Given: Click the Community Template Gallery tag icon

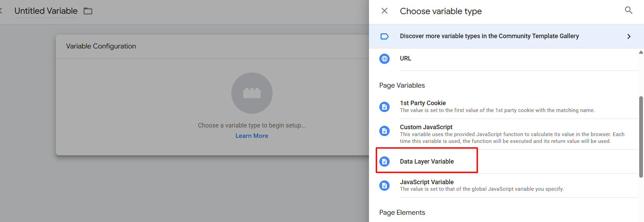Looking at the screenshot, I should (x=384, y=36).
